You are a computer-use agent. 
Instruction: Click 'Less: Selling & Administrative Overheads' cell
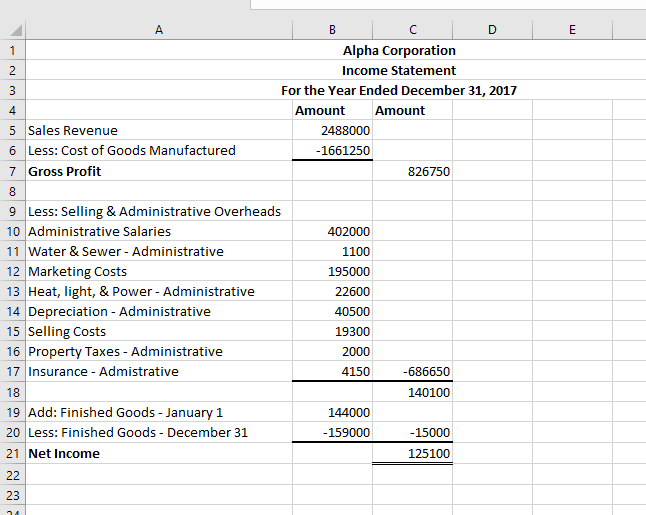159,211
